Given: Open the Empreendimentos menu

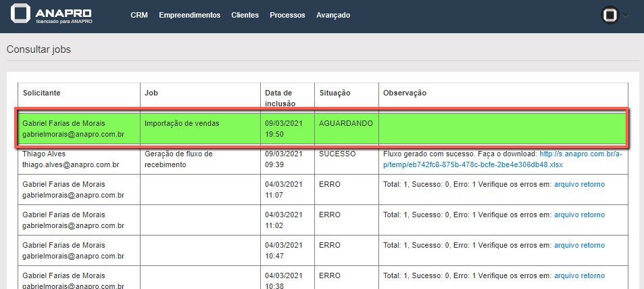Looking at the screenshot, I should coord(189,15).
